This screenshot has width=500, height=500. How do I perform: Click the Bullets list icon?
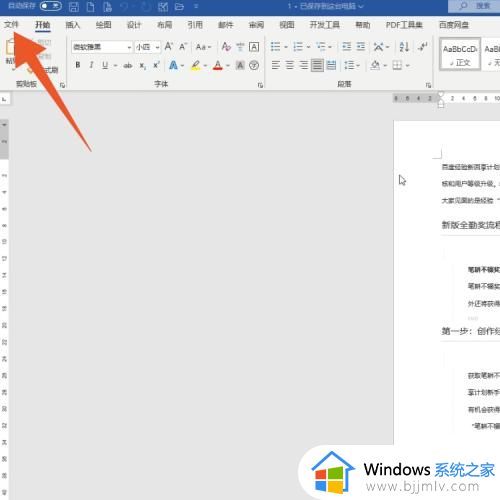click(275, 47)
